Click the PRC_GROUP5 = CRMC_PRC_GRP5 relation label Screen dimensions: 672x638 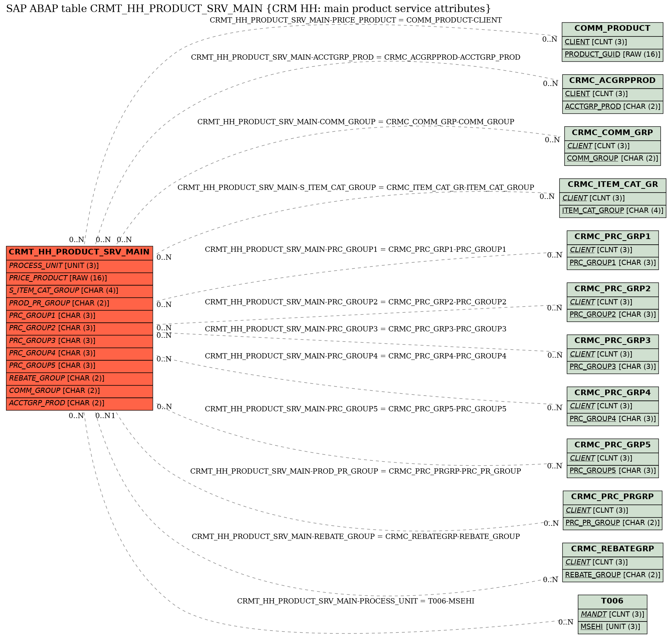tap(356, 409)
